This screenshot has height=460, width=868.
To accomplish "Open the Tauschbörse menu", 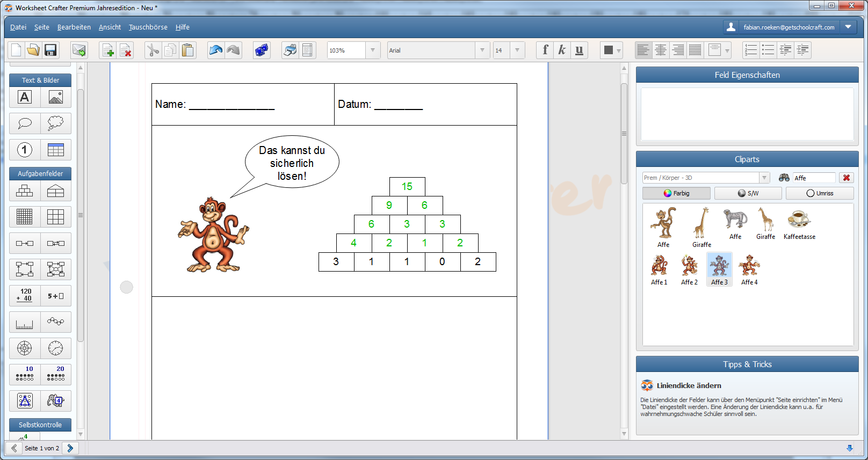I will coord(148,27).
